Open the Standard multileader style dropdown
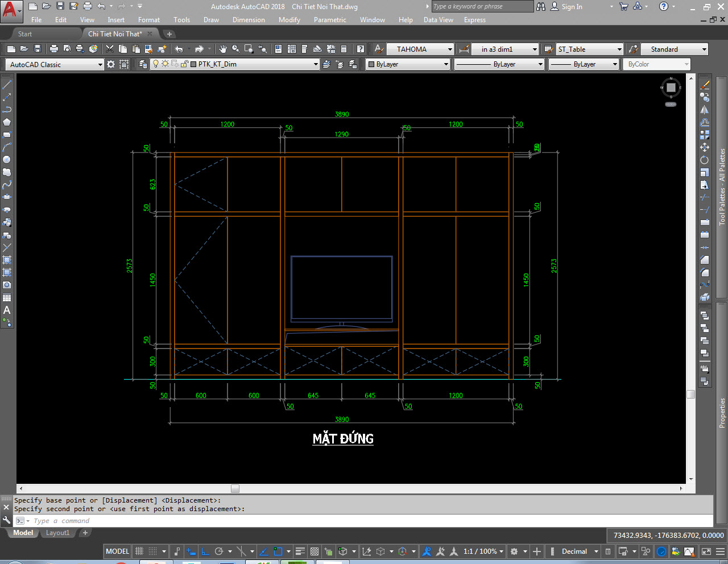 pyautogui.click(x=675, y=49)
